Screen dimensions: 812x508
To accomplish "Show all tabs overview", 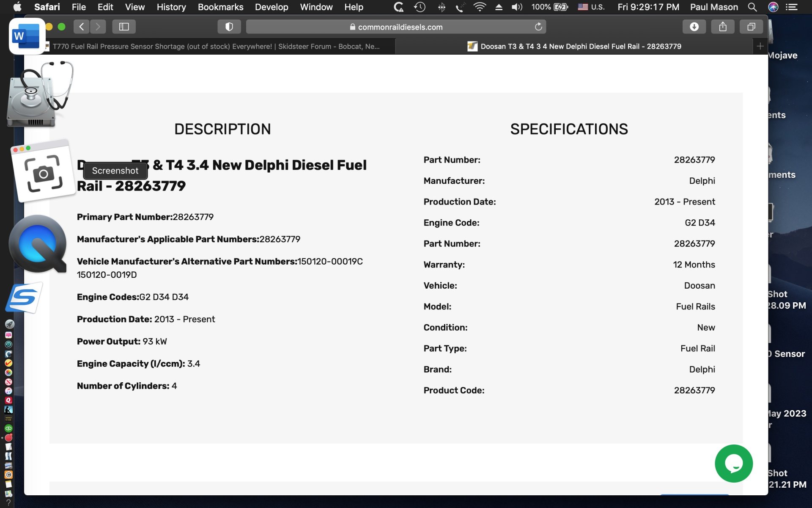I will (x=751, y=27).
